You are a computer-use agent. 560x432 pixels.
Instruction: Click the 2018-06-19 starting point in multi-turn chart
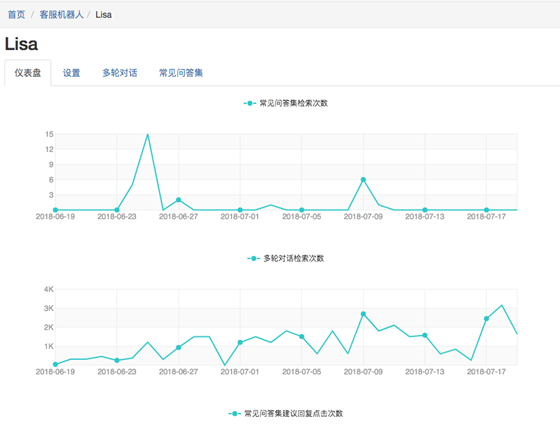(55, 365)
